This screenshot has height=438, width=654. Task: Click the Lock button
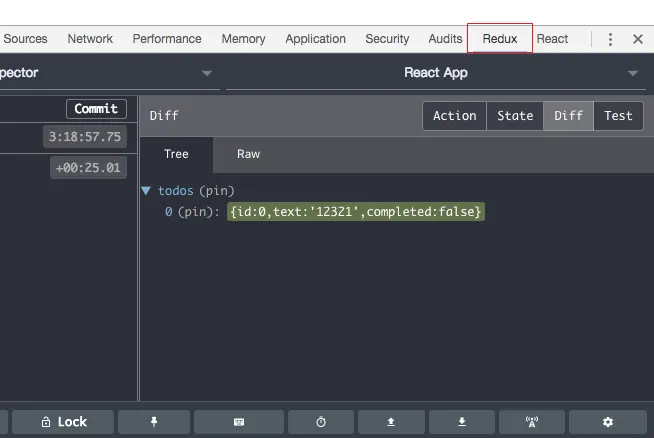[x=63, y=422]
